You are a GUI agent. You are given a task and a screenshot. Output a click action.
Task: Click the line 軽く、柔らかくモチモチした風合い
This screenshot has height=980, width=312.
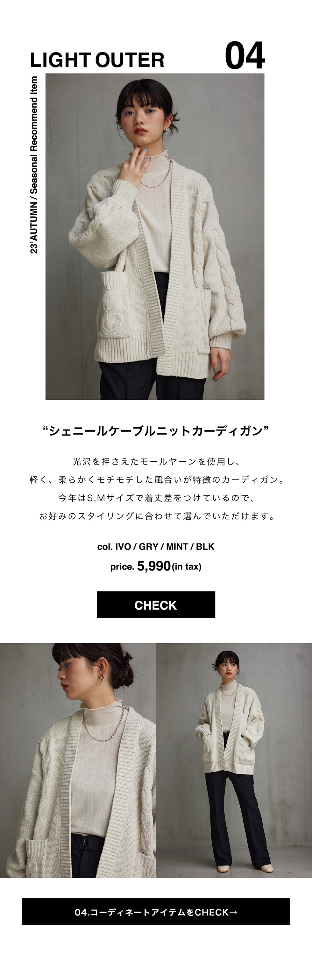(x=156, y=480)
